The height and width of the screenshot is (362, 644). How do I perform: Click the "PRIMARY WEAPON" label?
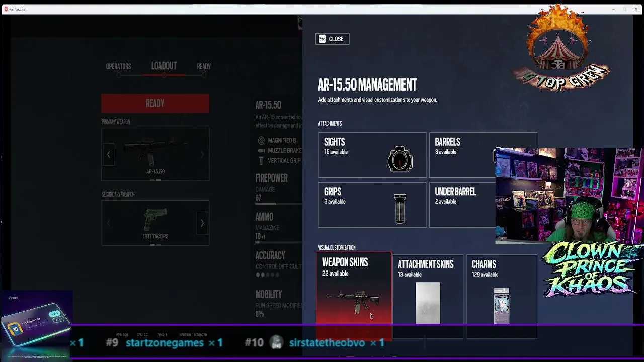click(116, 122)
